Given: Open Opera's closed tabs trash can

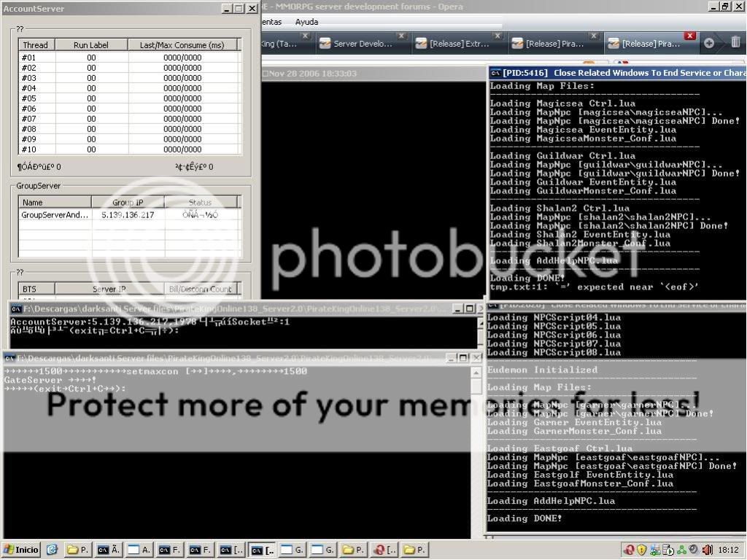Looking at the screenshot, I should click(x=735, y=43).
